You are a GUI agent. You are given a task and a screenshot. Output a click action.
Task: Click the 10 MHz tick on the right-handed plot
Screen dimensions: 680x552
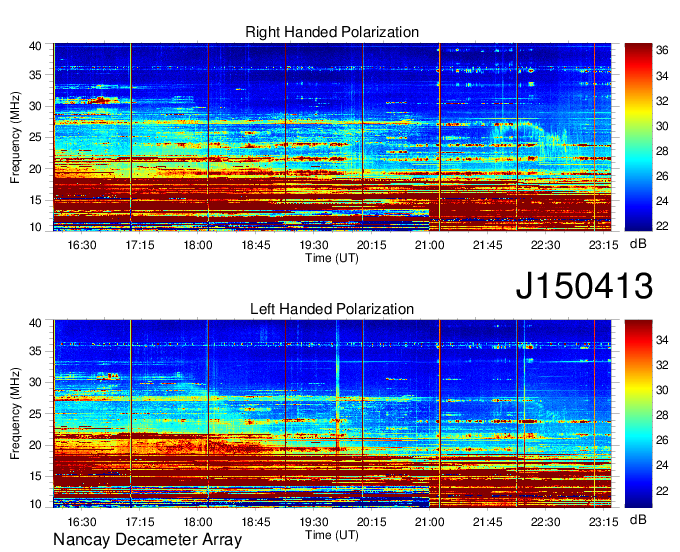(35, 227)
